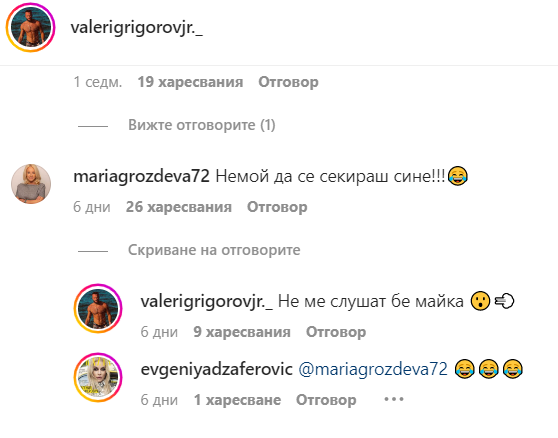This screenshot has width=558, height=438.
Task: View 1 харесване on the evgeniyadzaferovic reply
Action: (x=237, y=400)
